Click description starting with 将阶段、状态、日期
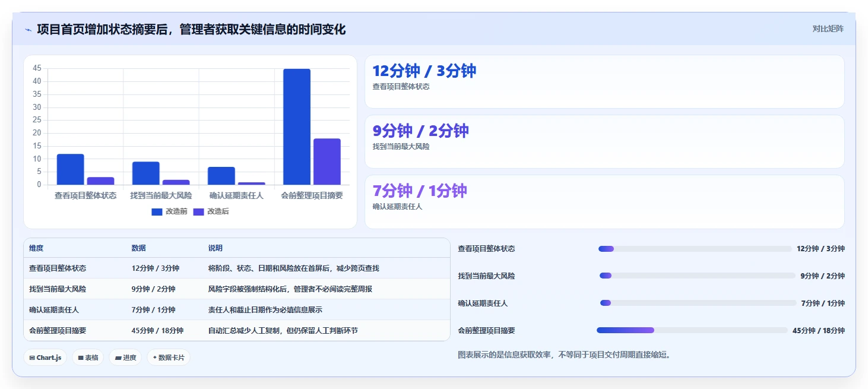Screen dimensions: 868x389 pos(294,268)
